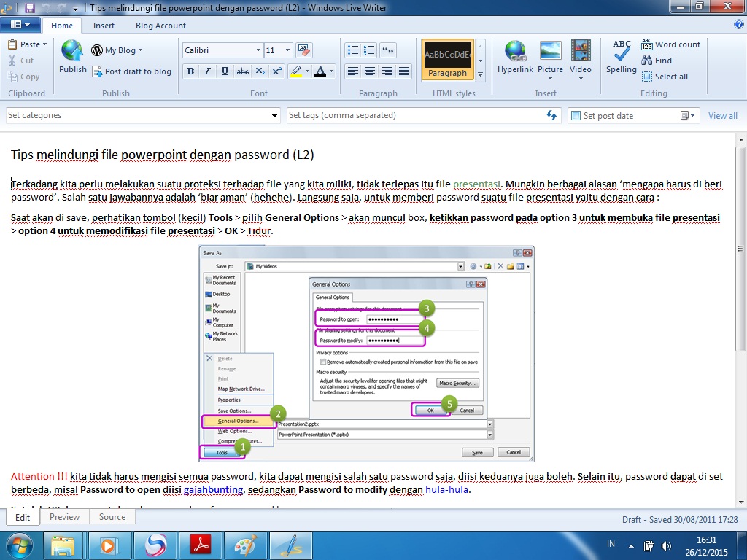Image resolution: width=747 pixels, height=560 pixels.
Task: Click Copy in Clipboard group
Action: (x=23, y=77)
